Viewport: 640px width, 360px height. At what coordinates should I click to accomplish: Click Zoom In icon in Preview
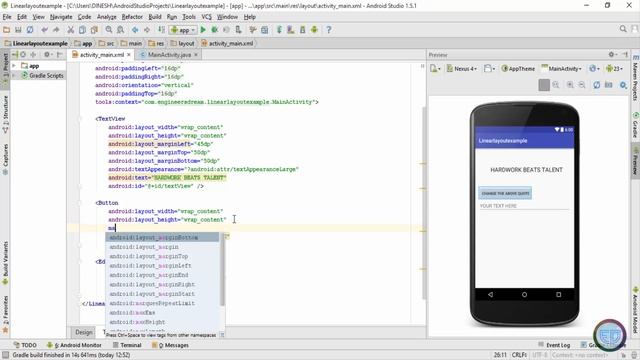click(x=570, y=85)
